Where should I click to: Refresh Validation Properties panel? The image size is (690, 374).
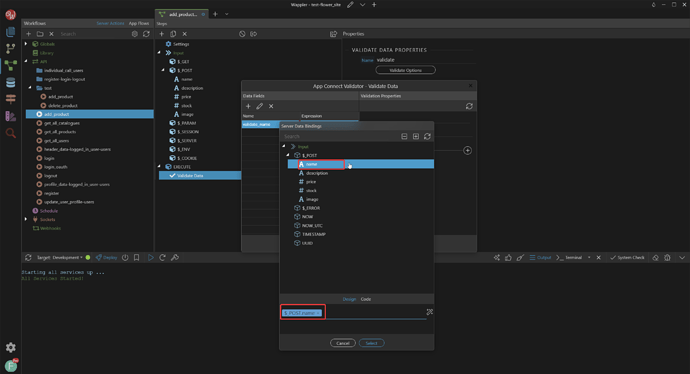click(469, 106)
